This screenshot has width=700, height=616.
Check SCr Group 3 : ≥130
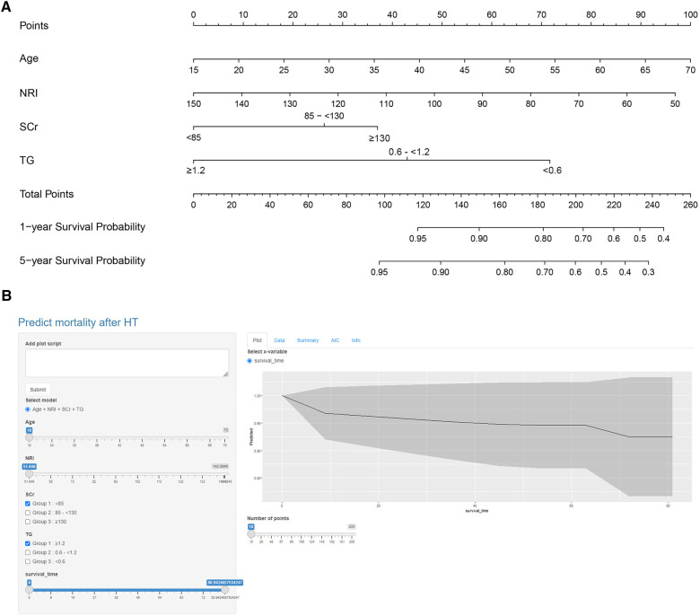(29, 521)
